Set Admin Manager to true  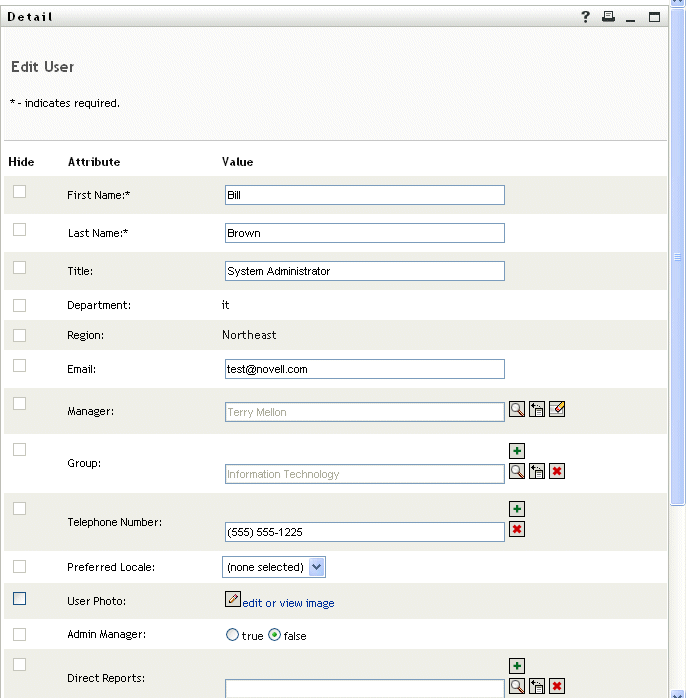tap(233, 635)
